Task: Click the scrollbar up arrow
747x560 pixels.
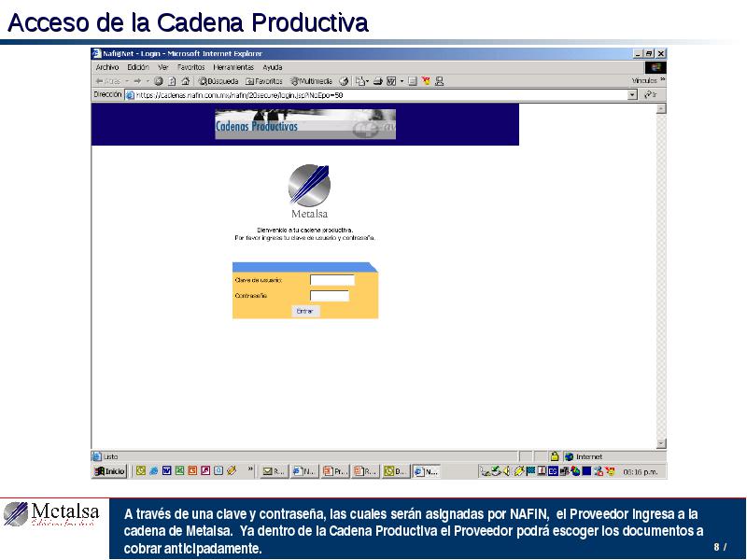Action: tap(661, 108)
